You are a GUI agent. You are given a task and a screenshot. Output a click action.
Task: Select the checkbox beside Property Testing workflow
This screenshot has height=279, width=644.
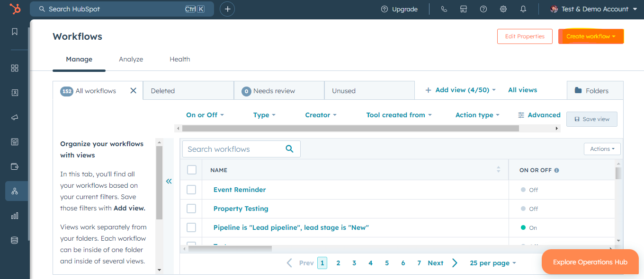click(191, 209)
